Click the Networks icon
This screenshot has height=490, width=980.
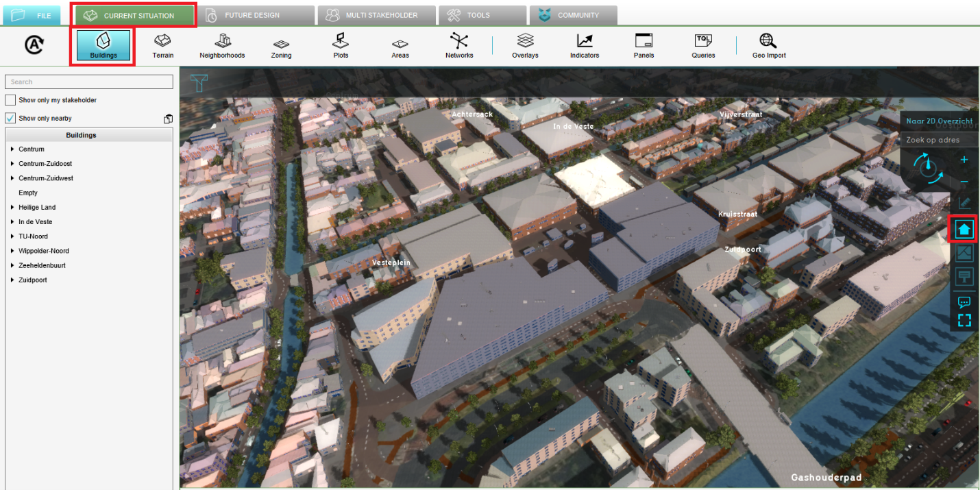click(458, 46)
